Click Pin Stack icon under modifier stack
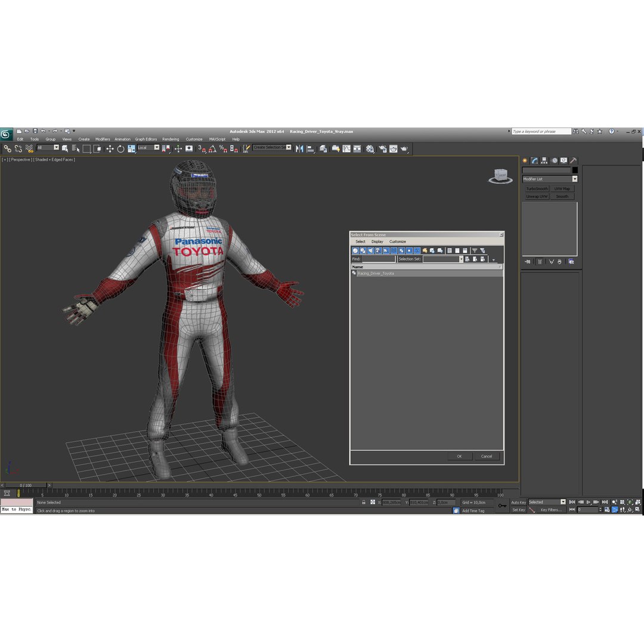This screenshot has width=644, height=644. (x=528, y=262)
